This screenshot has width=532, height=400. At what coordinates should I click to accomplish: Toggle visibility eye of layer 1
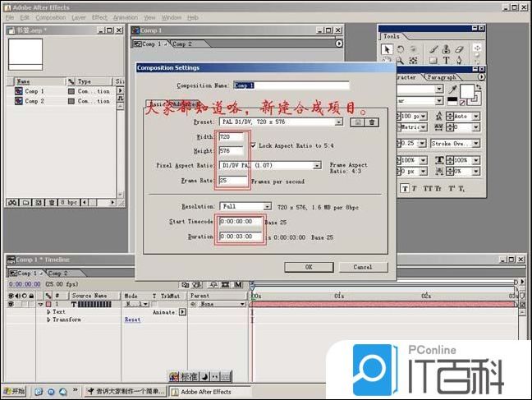[x=11, y=304]
